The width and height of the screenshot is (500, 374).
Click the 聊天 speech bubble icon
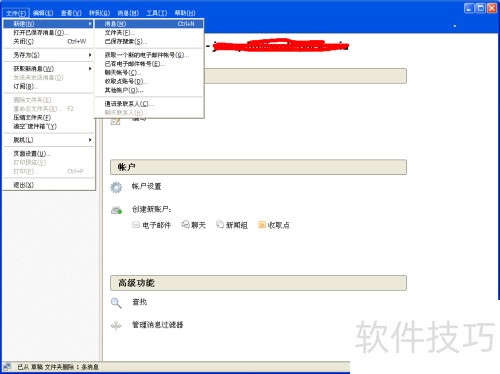pyautogui.click(x=185, y=225)
